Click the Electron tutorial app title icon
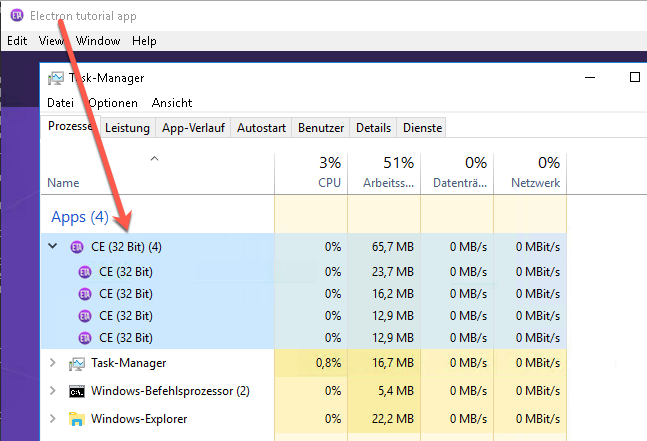The image size is (647, 441). 17,16
